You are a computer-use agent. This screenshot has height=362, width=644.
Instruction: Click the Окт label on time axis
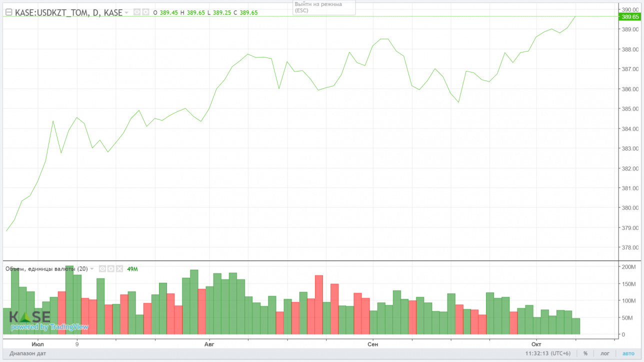536,344
